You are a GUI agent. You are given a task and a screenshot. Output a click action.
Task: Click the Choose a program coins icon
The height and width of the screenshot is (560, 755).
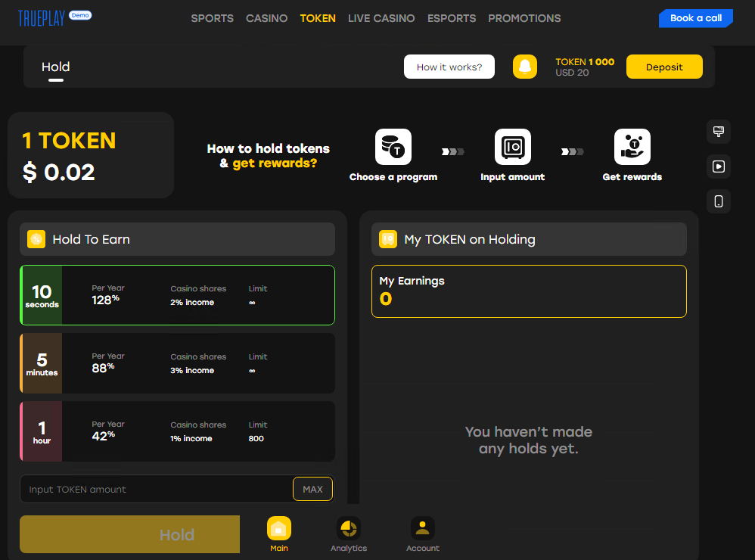tap(393, 147)
